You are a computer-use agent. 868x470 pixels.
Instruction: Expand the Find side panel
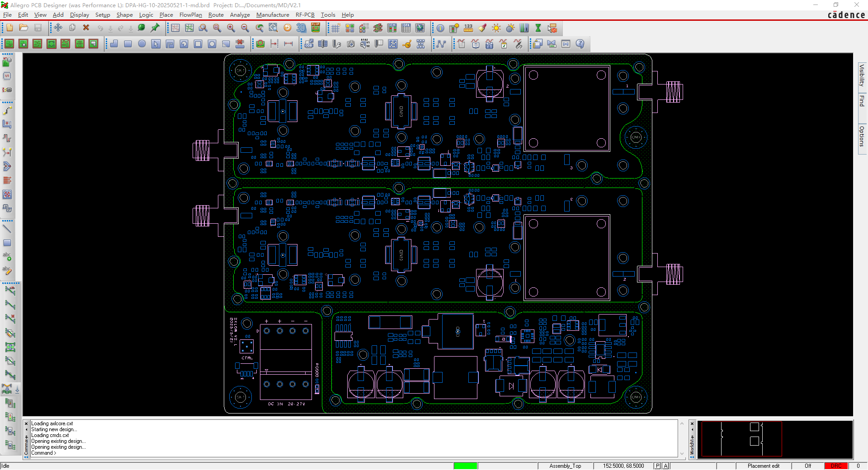tap(862, 101)
